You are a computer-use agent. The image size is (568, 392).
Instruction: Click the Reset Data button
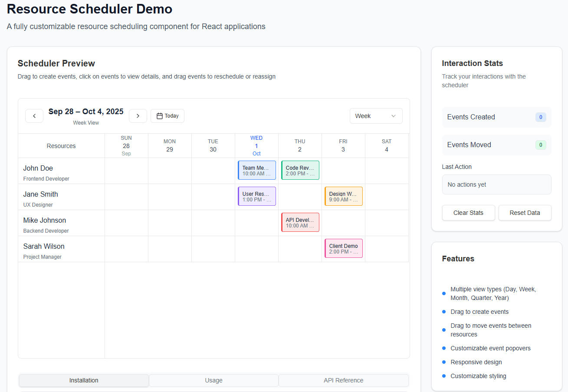(525, 213)
